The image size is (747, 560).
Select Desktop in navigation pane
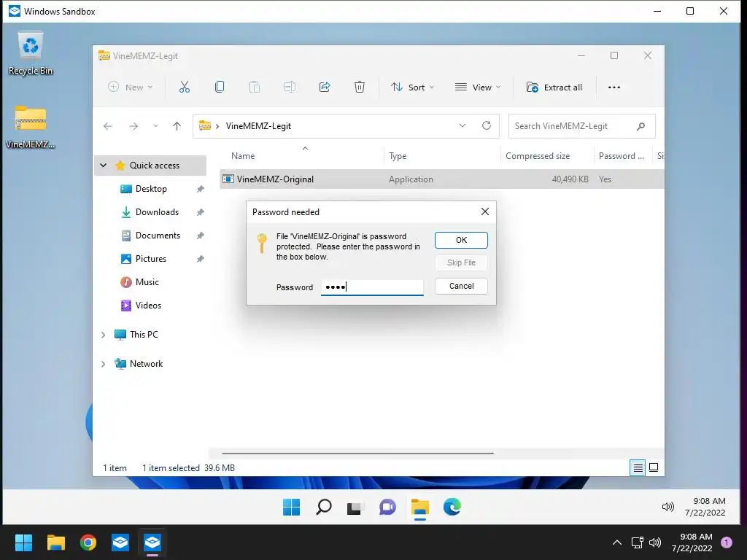click(x=151, y=189)
